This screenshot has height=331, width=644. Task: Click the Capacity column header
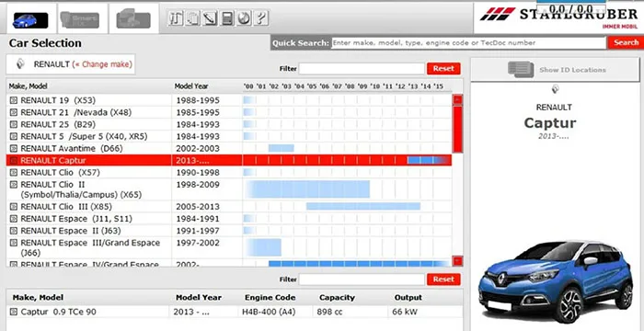click(x=337, y=298)
